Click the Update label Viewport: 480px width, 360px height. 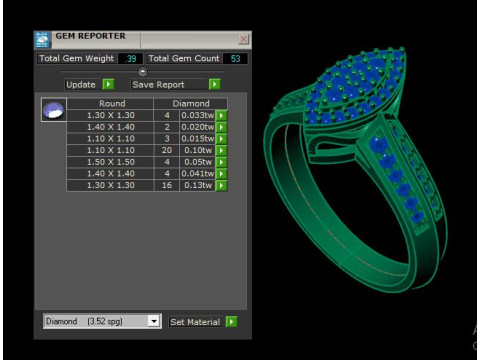(x=81, y=85)
